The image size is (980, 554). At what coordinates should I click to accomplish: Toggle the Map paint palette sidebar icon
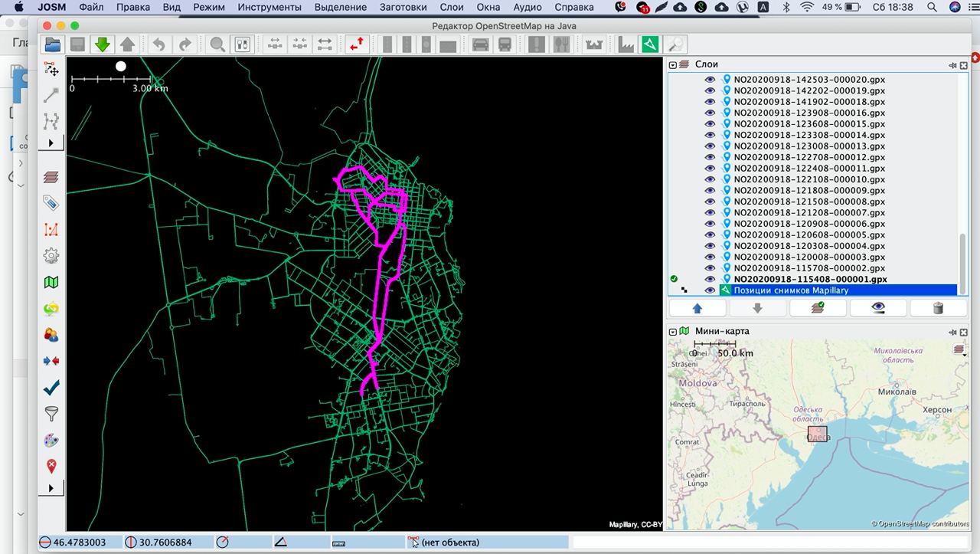pos(51,441)
